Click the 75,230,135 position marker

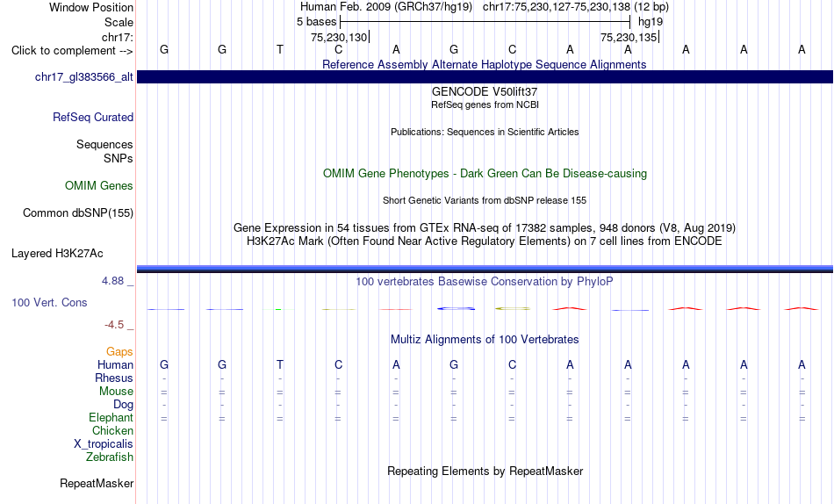(x=629, y=37)
